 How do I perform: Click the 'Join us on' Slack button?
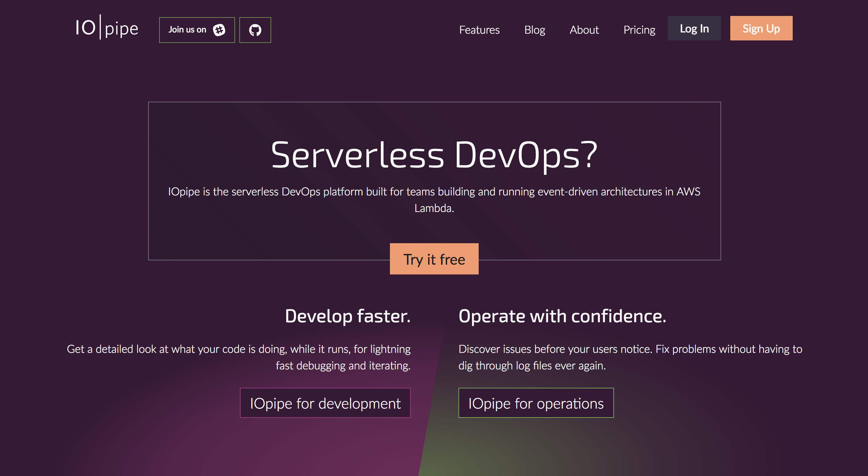(197, 30)
